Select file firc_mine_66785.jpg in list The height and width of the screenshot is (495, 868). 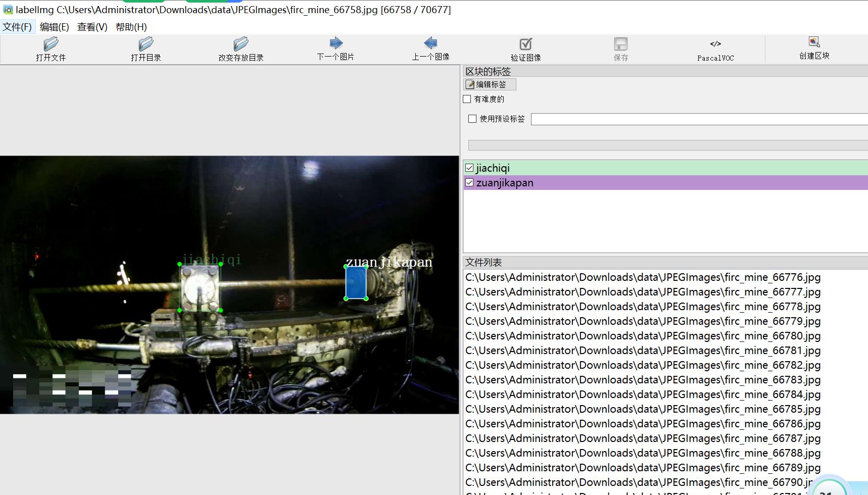point(643,409)
